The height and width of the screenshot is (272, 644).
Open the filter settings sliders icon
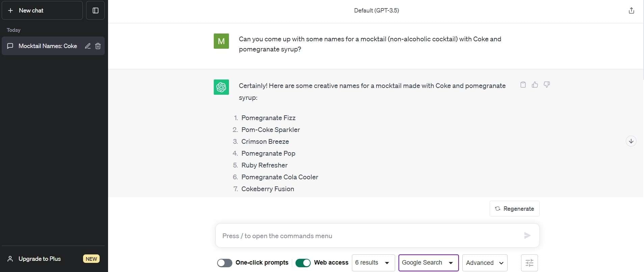click(529, 263)
